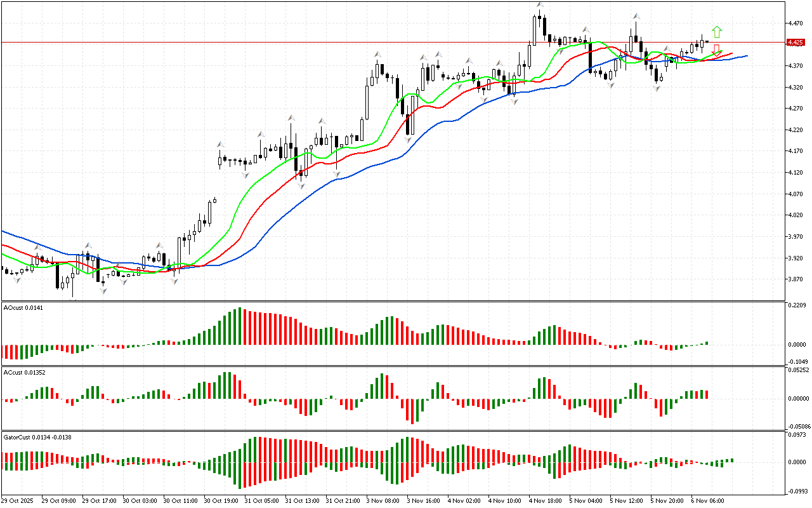This screenshot has width=812, height=508.
Task: Click the tallest green AOcust histogram bar
Action: [x=240, y=326]
